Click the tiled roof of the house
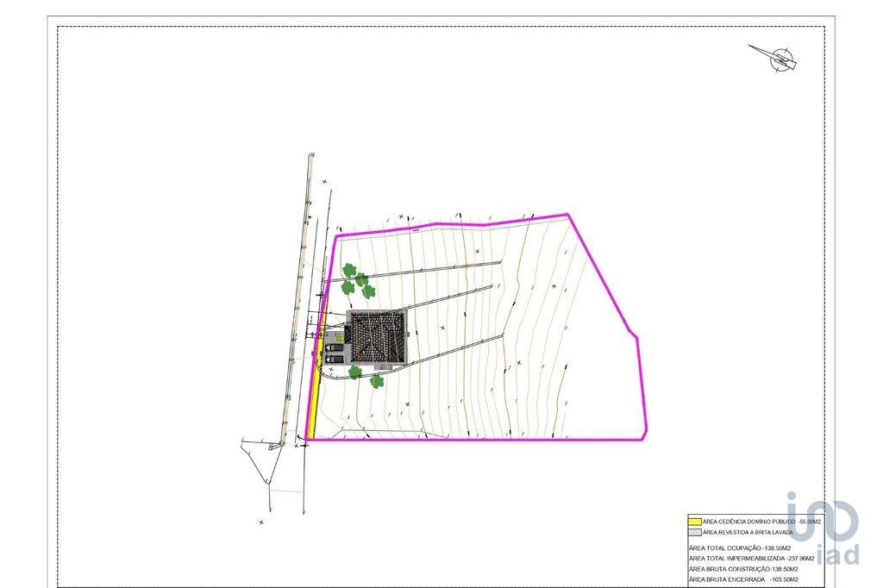The image size is (883, 588). pos(378,337)
